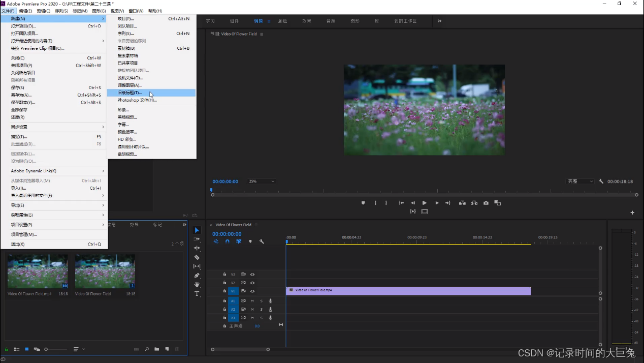Screen dimensions: 644x363
Task: Expand the workspace overflow chevron
Action: coord(439,21)
